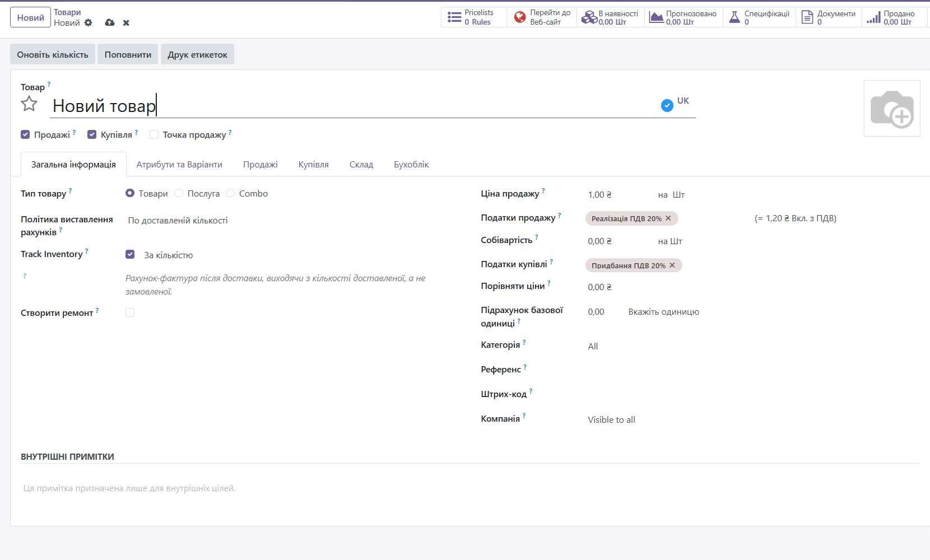Switch to the Атрибути та Варіанти tab
The image size is (930, 560).
pyautogui.click(x=179, y=165)
